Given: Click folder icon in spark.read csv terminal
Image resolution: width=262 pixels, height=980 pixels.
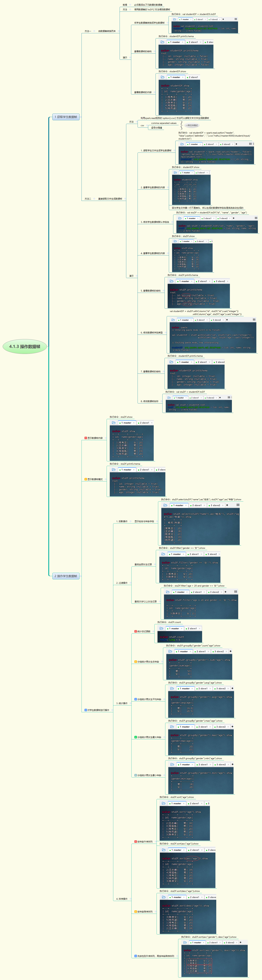Looking at the screenshot, I should tap(182, 144).
